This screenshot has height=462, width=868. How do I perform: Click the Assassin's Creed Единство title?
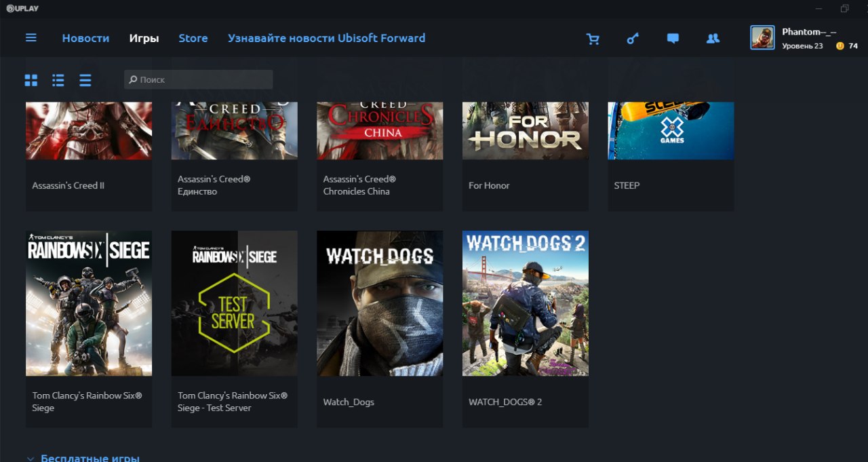214,185
